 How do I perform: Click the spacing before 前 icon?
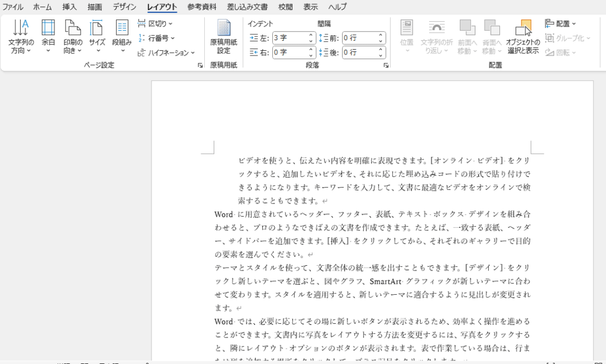coord(324,38)
